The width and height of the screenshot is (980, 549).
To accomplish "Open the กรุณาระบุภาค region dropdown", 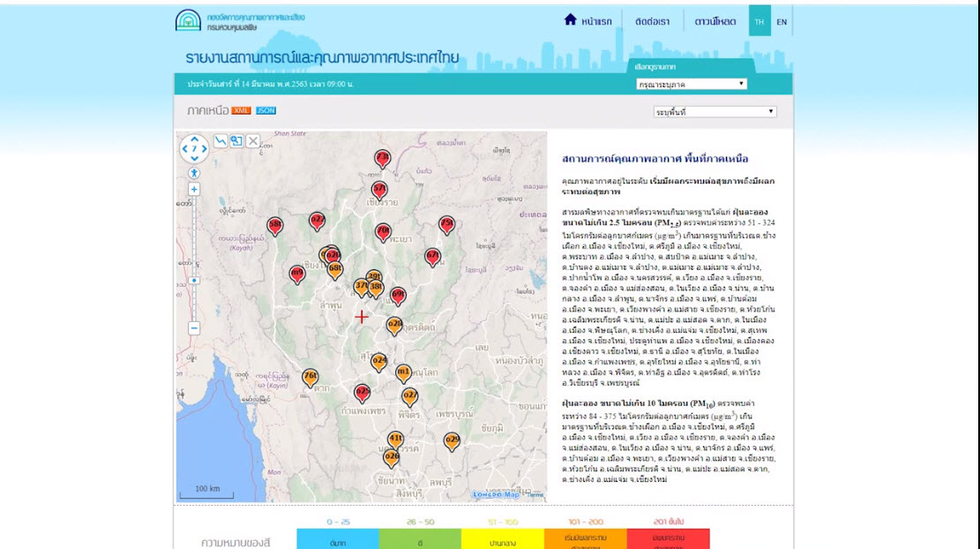I will [692, 84].
